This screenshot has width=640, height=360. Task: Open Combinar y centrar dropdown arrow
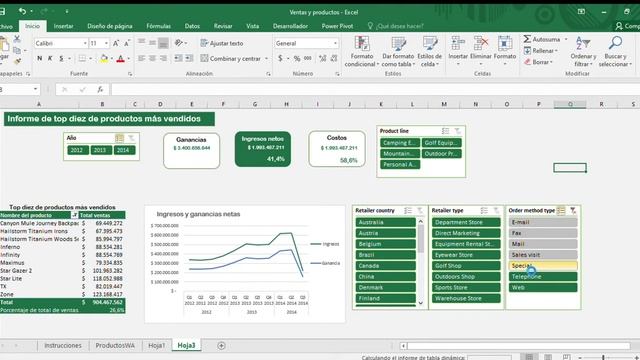point(267,58)
